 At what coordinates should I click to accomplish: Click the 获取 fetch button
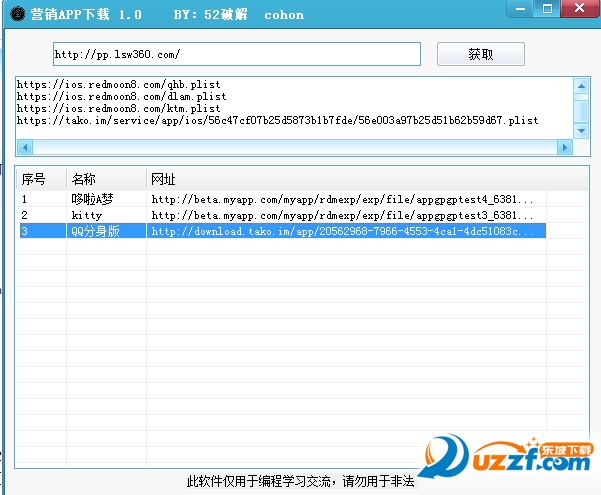(481, 54)
